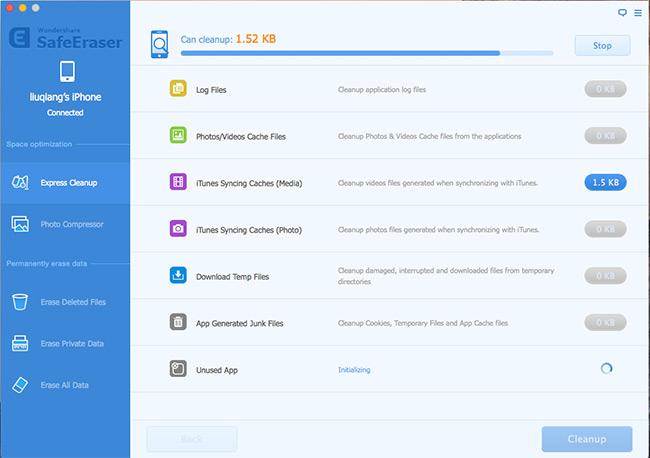The width and height of the screenshot is (650, 458).
Task: Click the liuqiang's iPhone device name
Action: coord(65,97)
